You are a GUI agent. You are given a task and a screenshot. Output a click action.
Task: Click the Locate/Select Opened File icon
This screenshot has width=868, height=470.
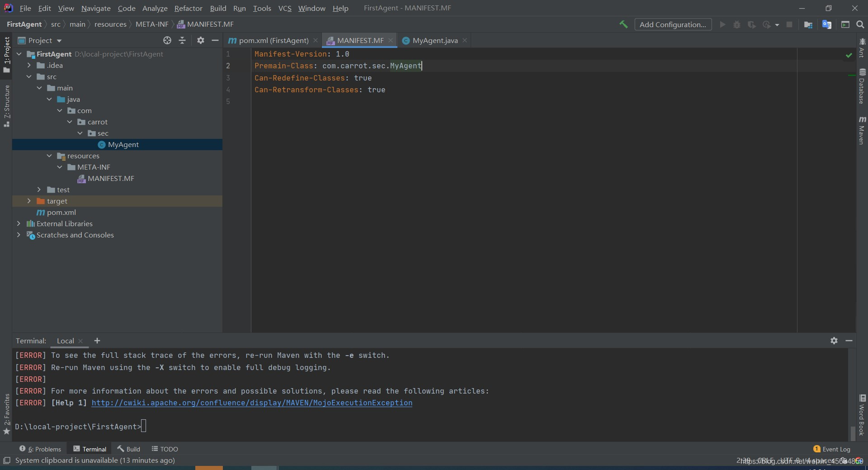pos(167,40)
